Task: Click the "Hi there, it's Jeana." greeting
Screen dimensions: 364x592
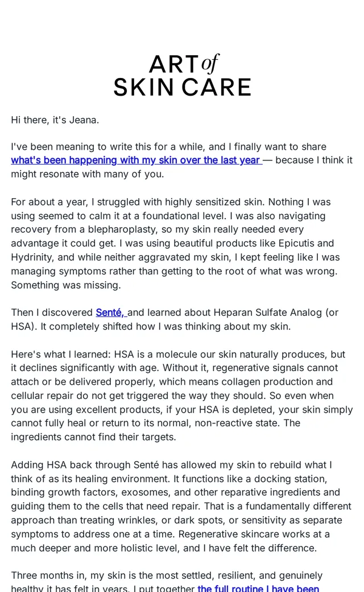Action: [x=55, y=120]
